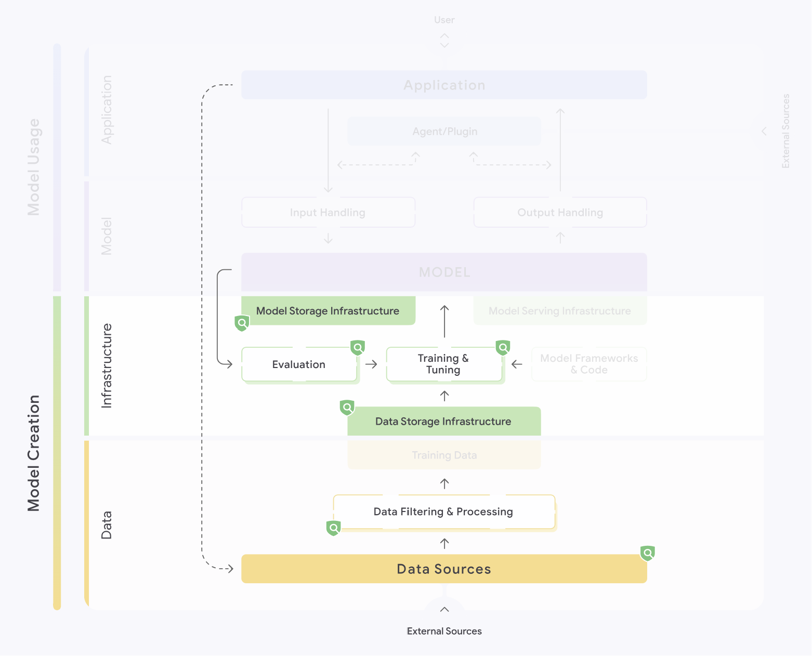The image size is (812, 656).
Task: Click the shield icon on Data Sources
Action: (x=648, y=553)
